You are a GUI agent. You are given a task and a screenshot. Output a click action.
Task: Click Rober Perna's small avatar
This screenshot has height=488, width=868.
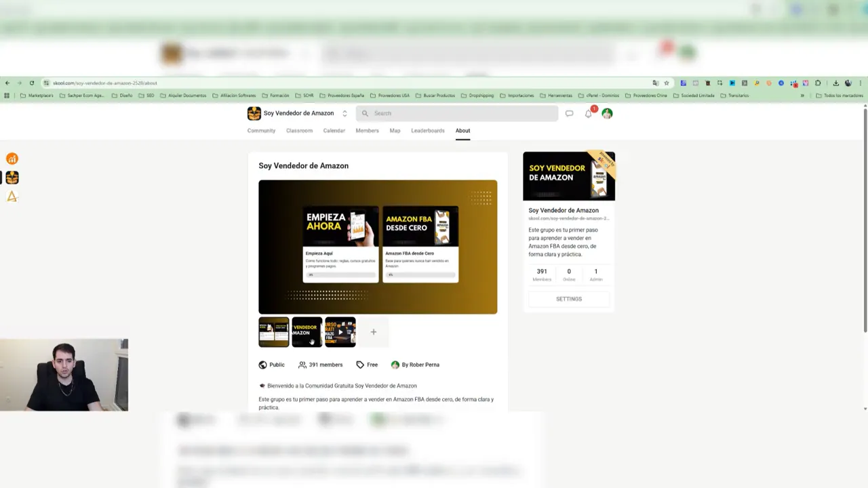395,365
